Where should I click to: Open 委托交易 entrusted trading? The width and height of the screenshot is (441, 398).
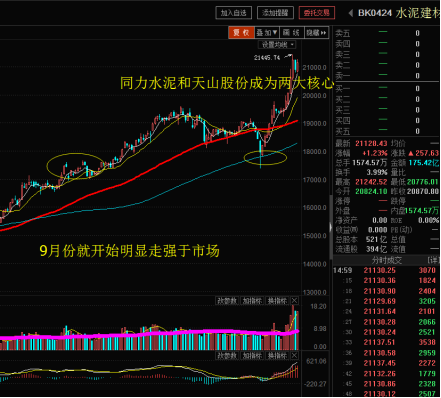[317, 13]
